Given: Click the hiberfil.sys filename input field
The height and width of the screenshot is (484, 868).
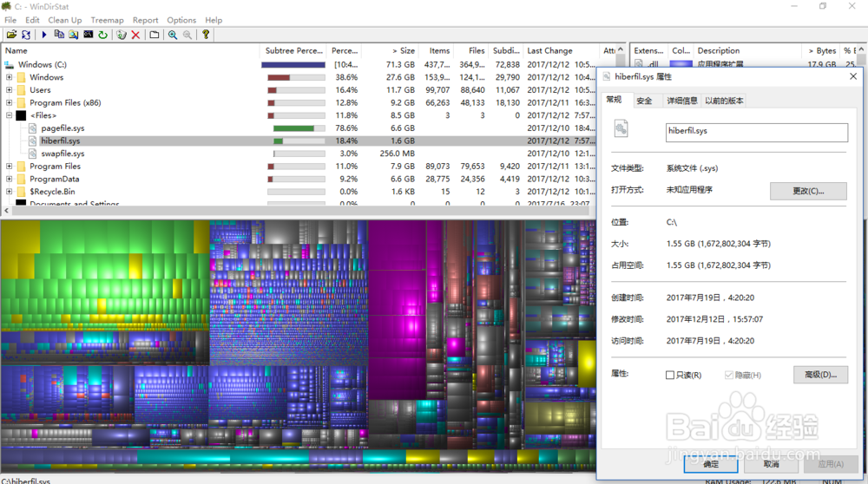Looking at the screenshot, I should pos(756,132).
